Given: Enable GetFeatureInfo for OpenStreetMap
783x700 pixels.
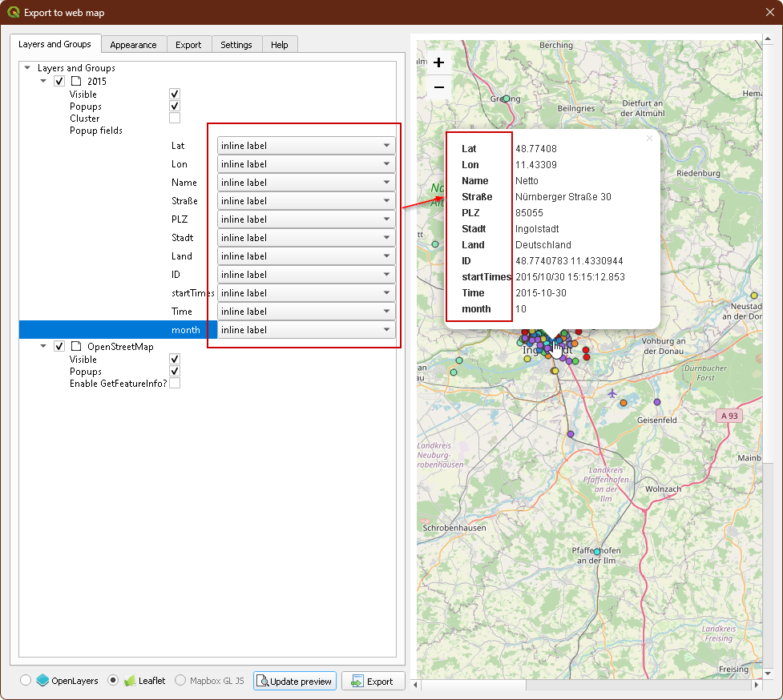Looking at the screenshot, I should 175,384.
